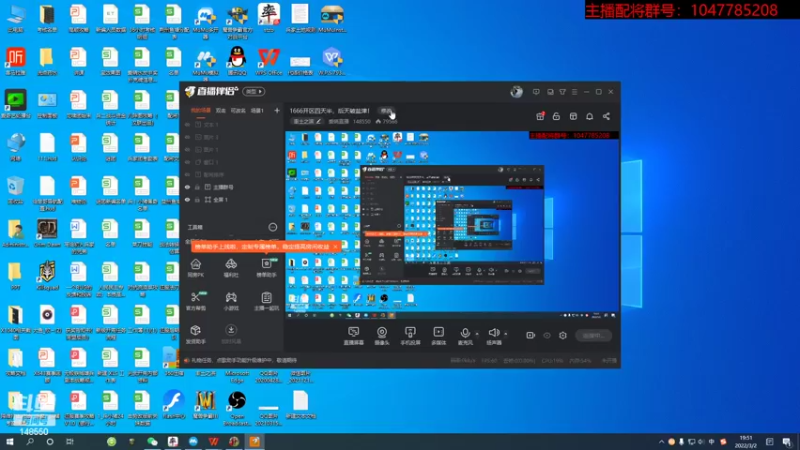Open the phone screen casting (手机投屏) option
The image size is (800, 450).
[x=410, y=336]
